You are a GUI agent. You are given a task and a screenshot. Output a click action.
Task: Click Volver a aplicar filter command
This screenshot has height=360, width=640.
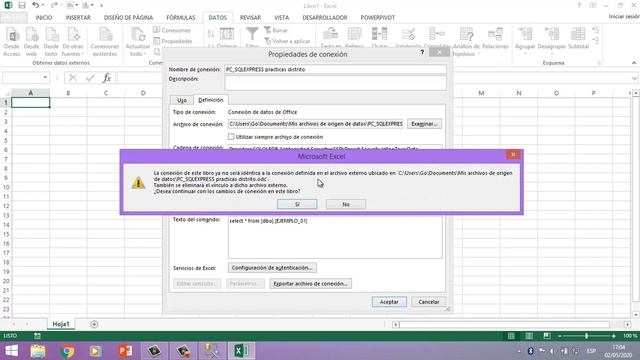point(287,41)
